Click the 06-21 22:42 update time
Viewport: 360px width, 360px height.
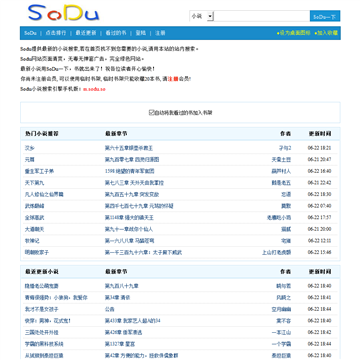(319, 183)
